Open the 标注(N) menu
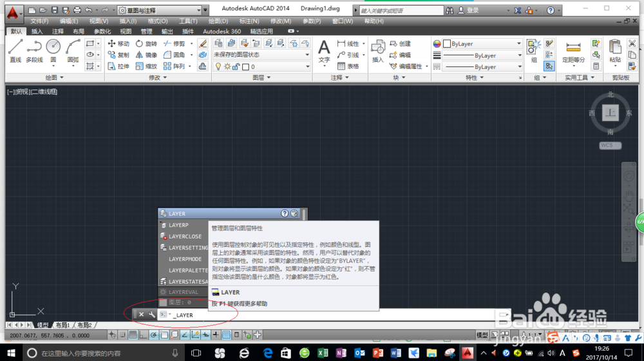 pyautogui.click(x=249, y=21)
